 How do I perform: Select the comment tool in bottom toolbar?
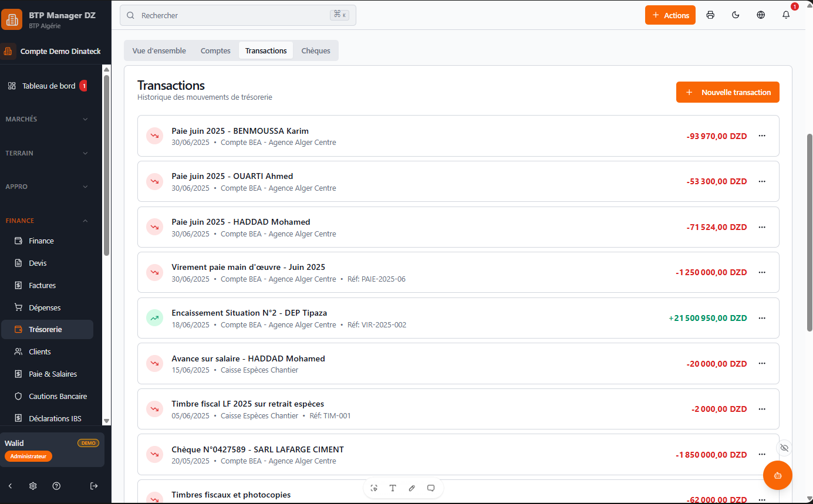click(431, 488)
